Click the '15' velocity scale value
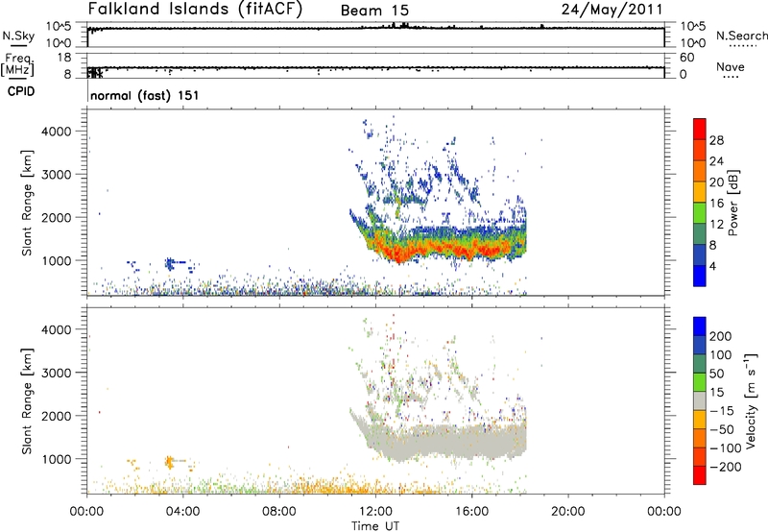Image resolution: width=768 pixels, height=532 pixels. coord(716,393)
